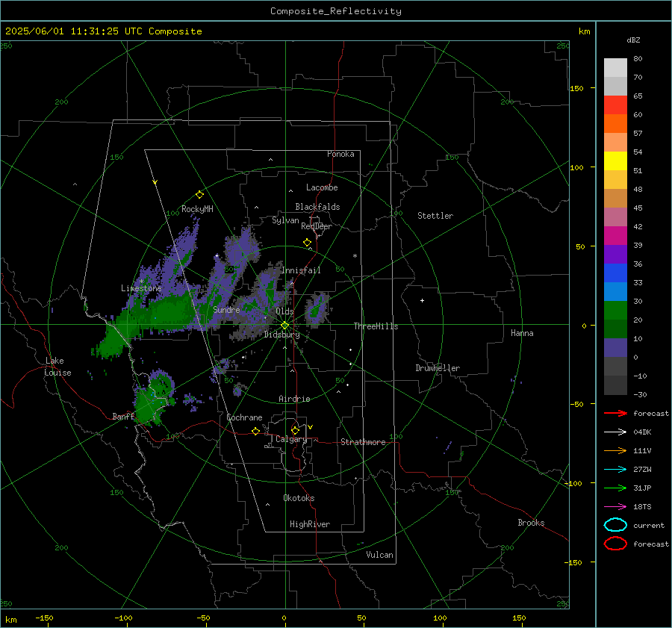Image resolution: width=672 pixels, height=628 pixels.
Task: Click the yellow diamond marker near RockyMH
Action: pos(199,195)
